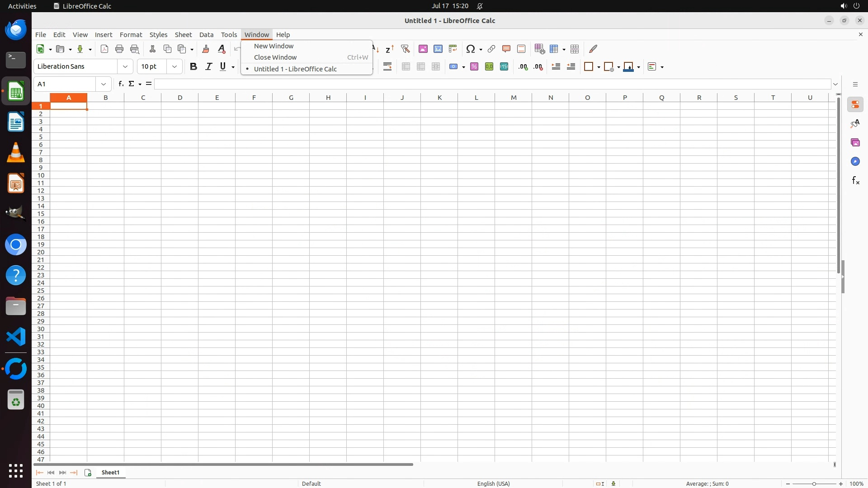Click the Insert Chart icon
This screenshot has height=488, width=868.
(x=438, y=49)
